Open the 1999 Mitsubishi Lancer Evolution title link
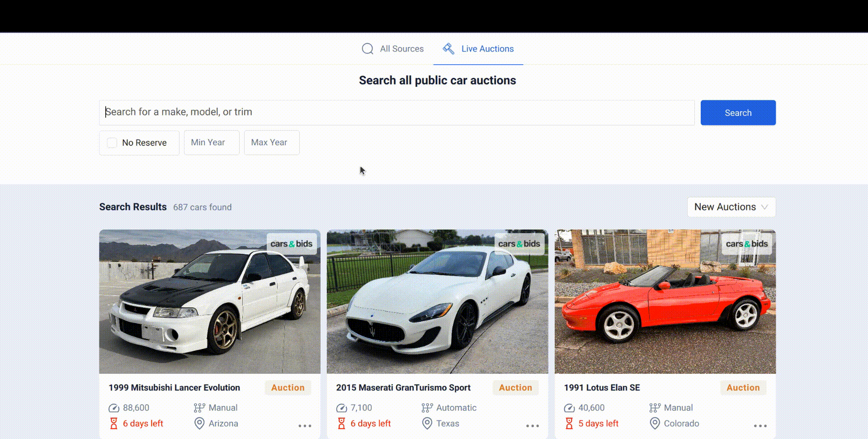Image resolution: width=868 pixels, height=439 pixels. coord(174,388)
